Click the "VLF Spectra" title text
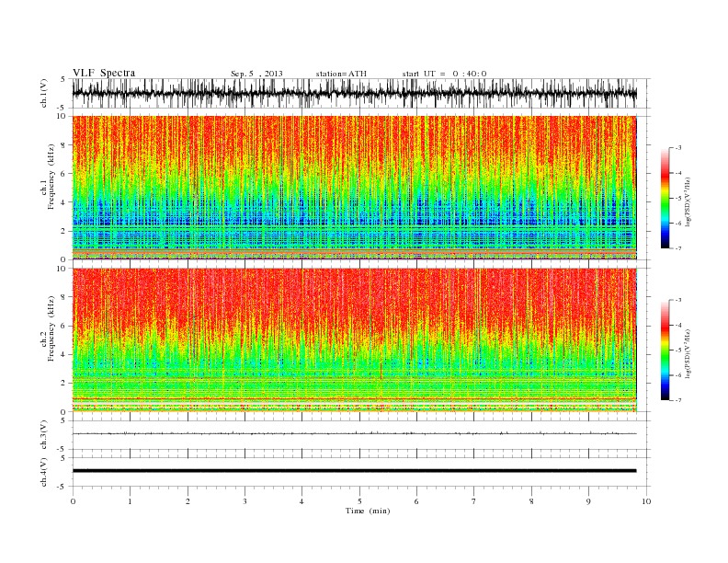Screen dimensions: 728x563 tap(104, 73)
